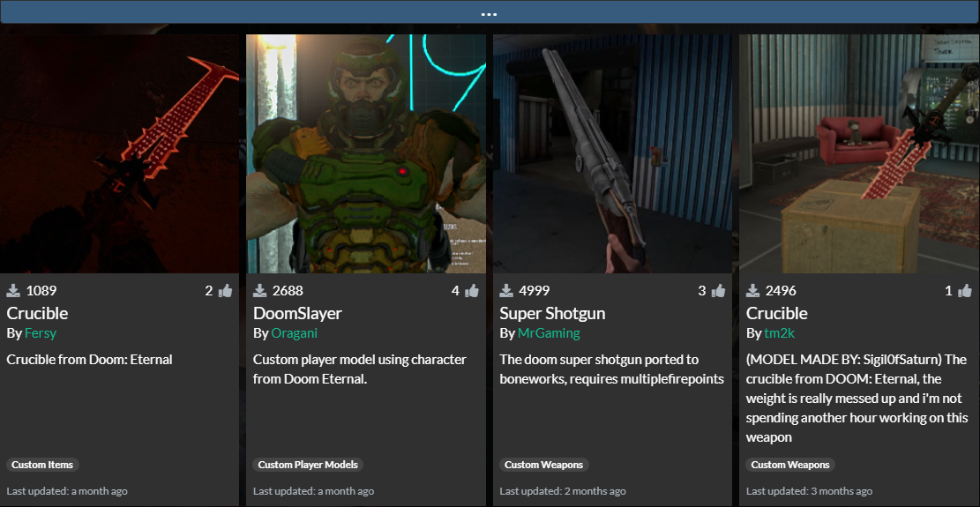Click download icon on Super Shotgun card
Screen dimensions: 980x507
507,290
